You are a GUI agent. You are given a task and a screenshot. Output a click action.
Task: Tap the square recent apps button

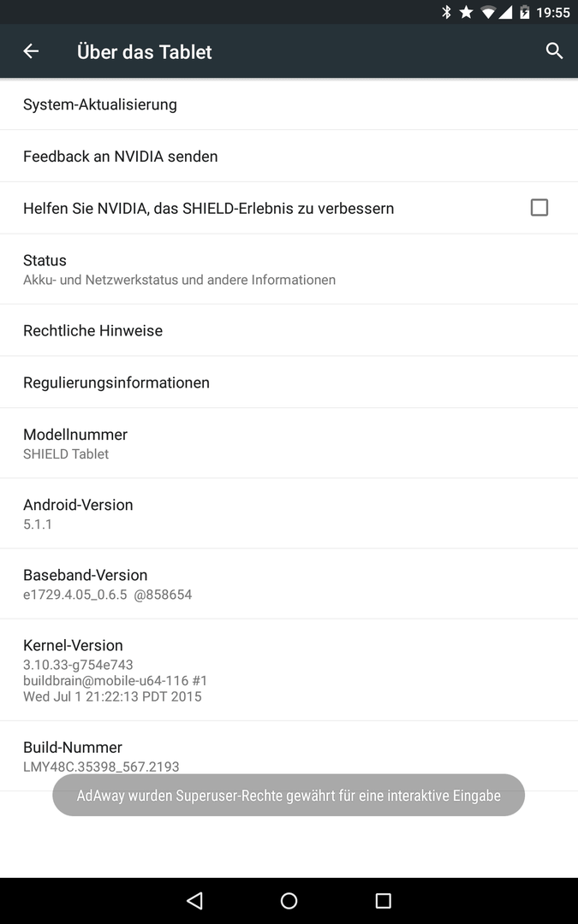click(x=384, y=900)
